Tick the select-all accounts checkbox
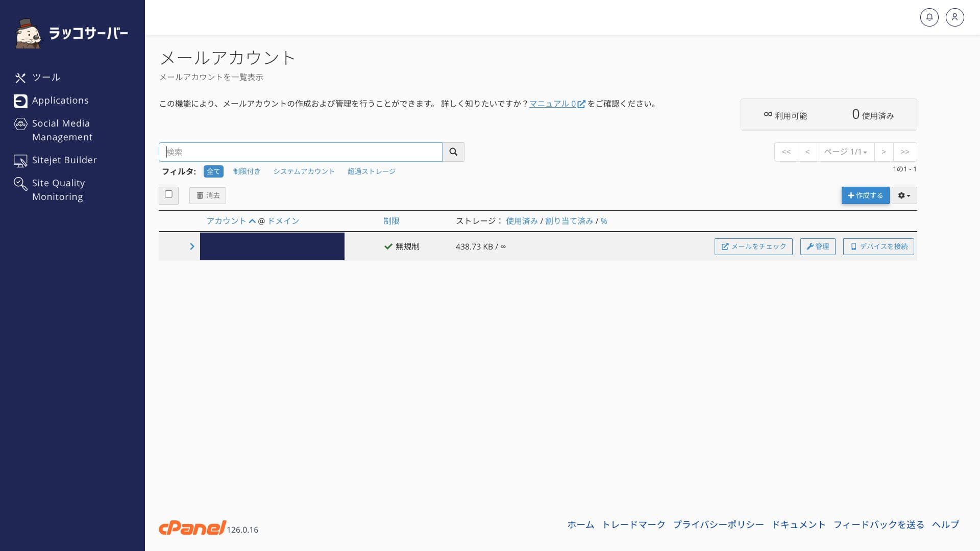This screenshot has height=551, width=980. tap(168, 194)
